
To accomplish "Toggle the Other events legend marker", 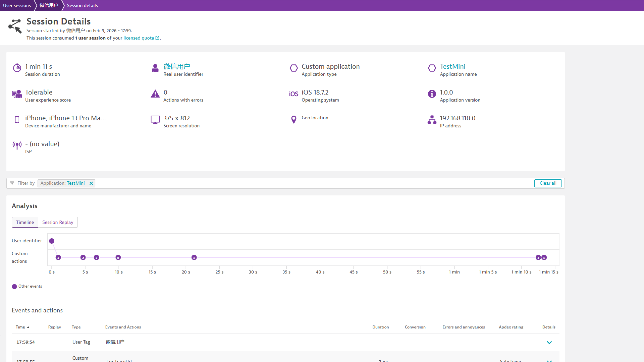I will [x=14, y=287].
